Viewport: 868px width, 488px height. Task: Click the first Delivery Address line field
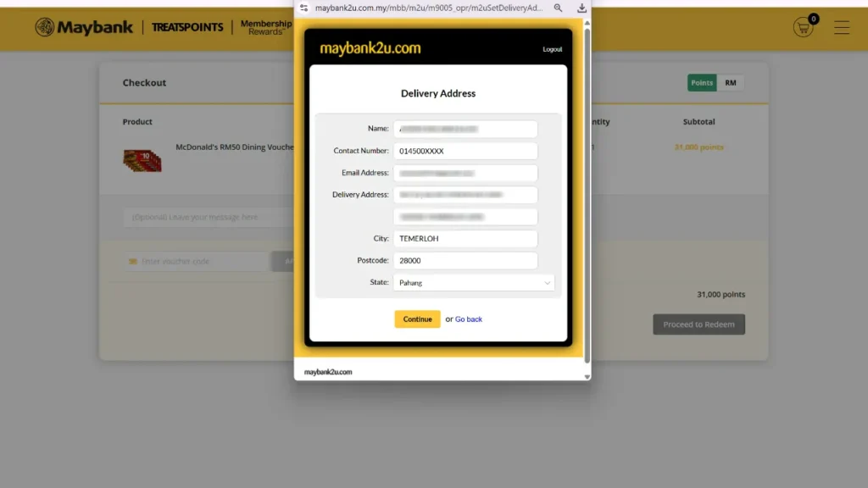[x=465, y=195]
